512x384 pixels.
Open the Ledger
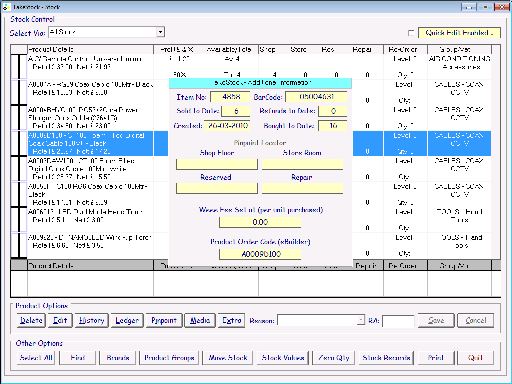[127, 320]
